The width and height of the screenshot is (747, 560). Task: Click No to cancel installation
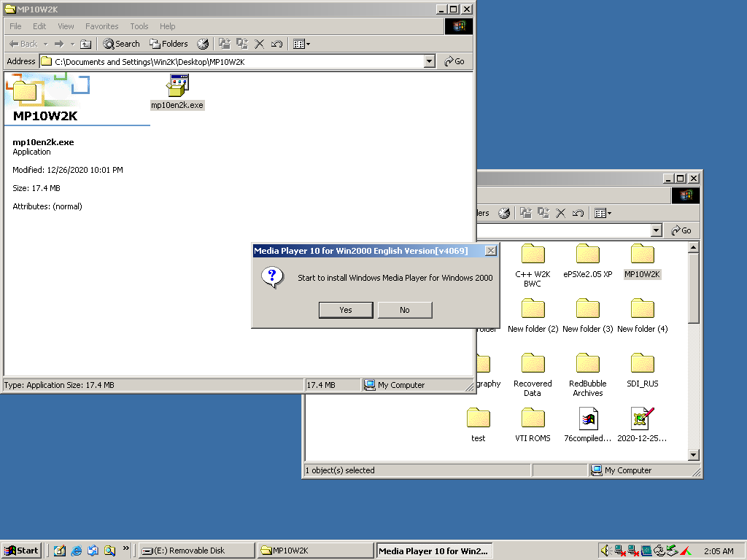click(x=405, y=310)
